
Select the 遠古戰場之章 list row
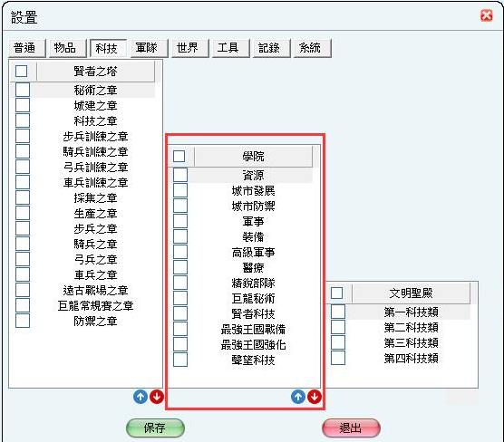[85, 290]
